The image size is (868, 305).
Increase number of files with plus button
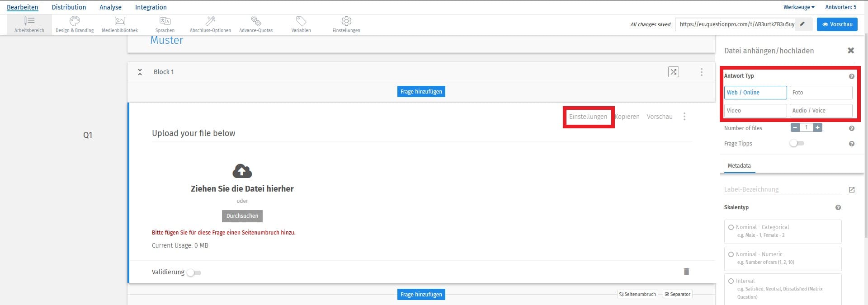[x=817, y=128]
